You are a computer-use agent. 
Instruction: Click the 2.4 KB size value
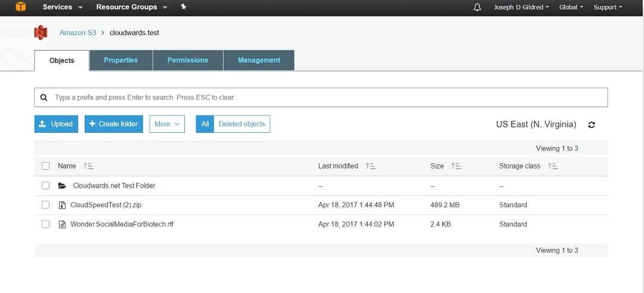(x=440, y=224)
